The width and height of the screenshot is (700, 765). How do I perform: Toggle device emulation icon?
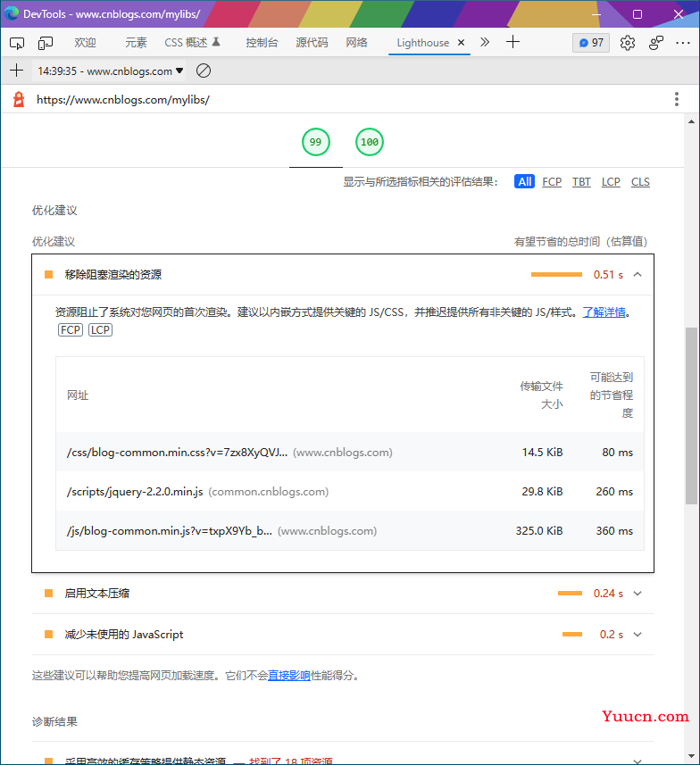coord(46,43)
